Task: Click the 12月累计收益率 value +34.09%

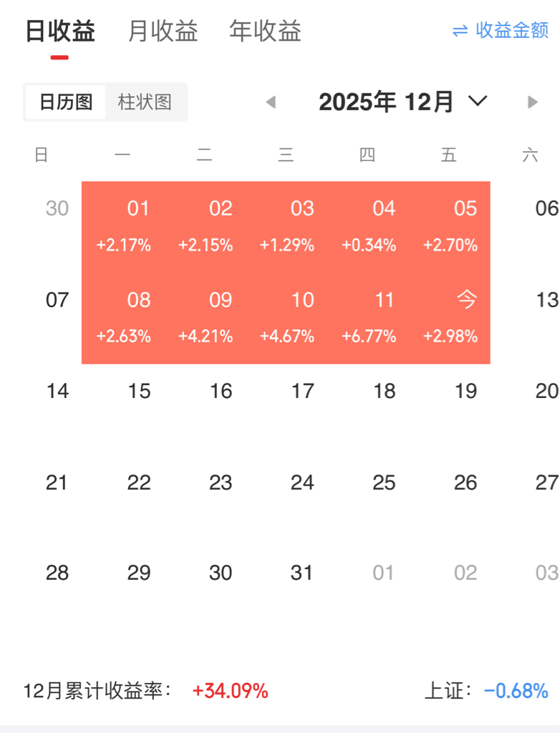Action: 230,691
